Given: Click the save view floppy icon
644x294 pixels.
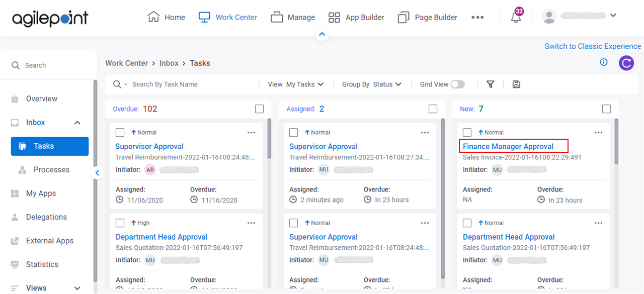Looking at the screenshot, I should coord(516,84).
